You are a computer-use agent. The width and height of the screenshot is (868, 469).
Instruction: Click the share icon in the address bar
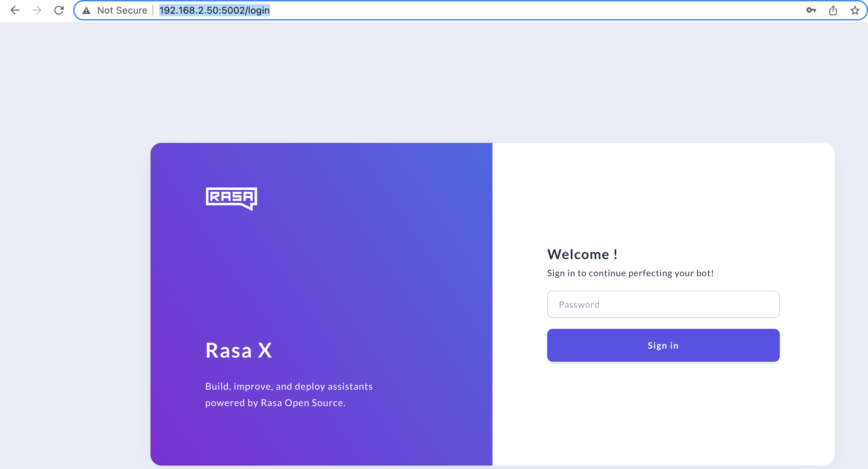833,10
